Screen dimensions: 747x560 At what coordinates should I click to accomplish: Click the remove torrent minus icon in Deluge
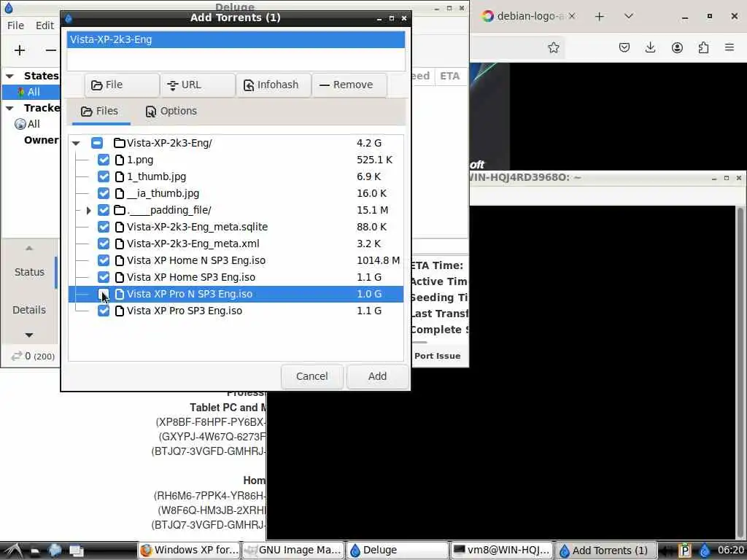pyautogui.click(x=50, y=50)
